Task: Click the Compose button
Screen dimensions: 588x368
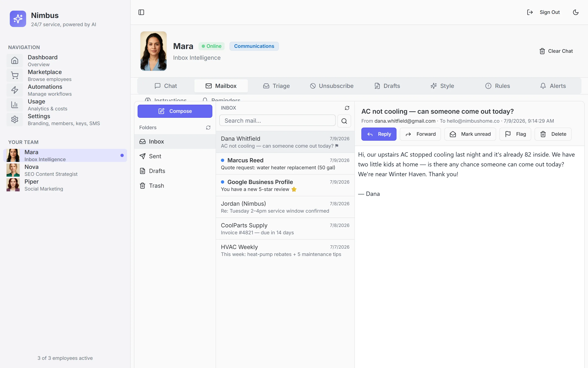Action: coord(175,111)
